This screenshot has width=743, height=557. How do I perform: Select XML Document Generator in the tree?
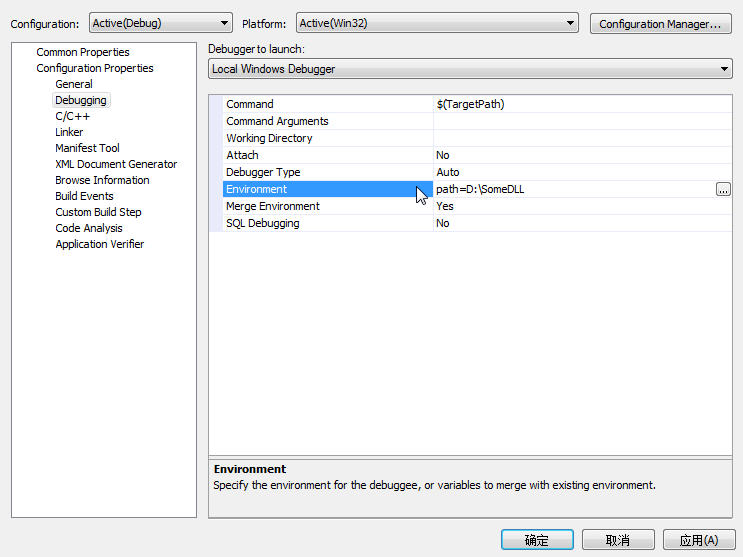click(116, 164)
